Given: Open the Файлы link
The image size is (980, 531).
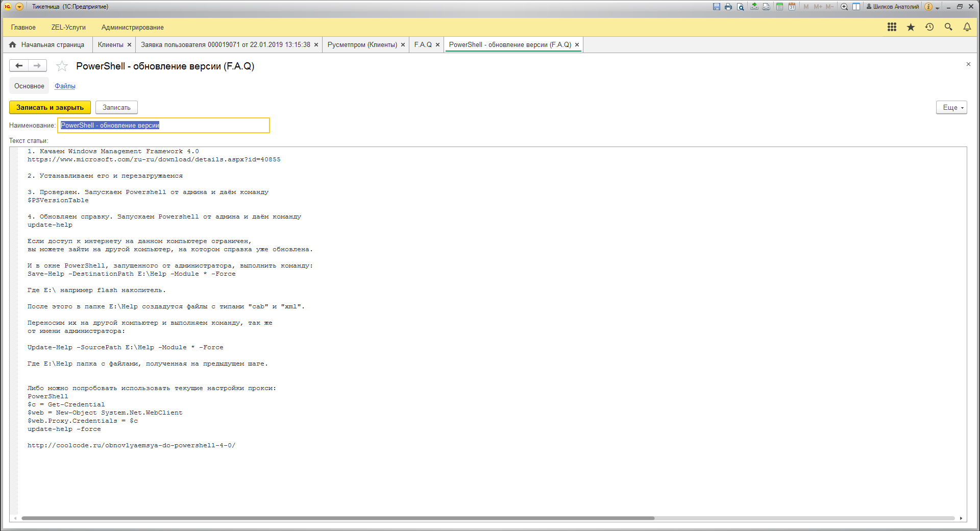Looking at the screenshot, I should click(x=65, y=86).
